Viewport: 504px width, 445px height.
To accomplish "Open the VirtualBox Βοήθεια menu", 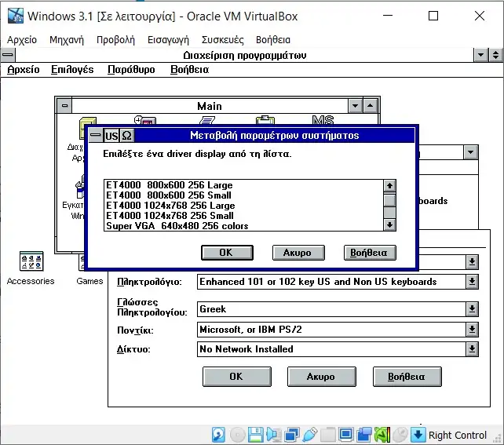I will tap(273, 40).
